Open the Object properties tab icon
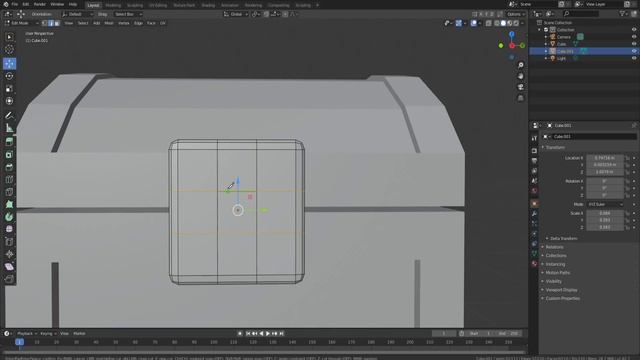The image size is (640, 360). click(x=534, y=203)
